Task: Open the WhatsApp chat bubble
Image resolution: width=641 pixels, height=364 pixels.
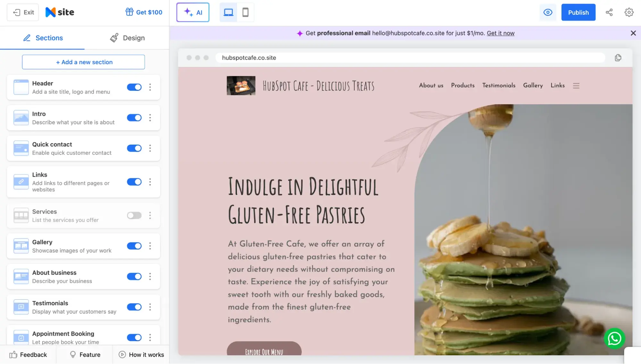Action: [614, 338]
